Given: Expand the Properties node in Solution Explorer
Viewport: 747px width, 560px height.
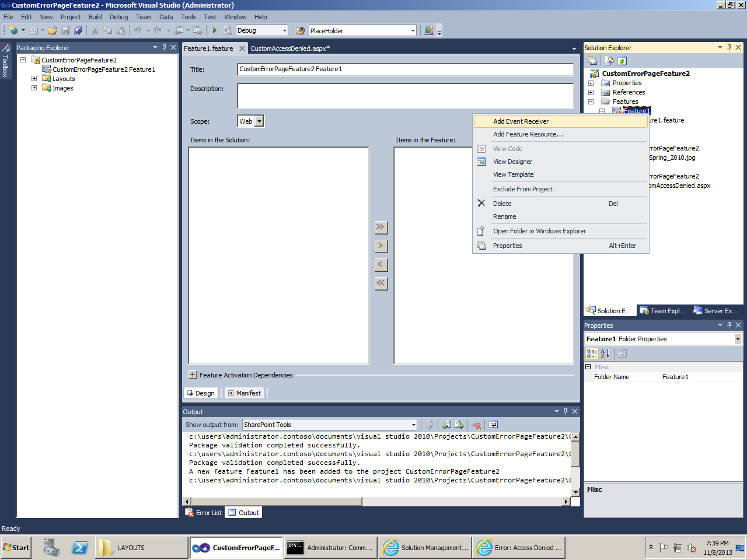Looking at the screenshot, I should (x=591, y=83).
